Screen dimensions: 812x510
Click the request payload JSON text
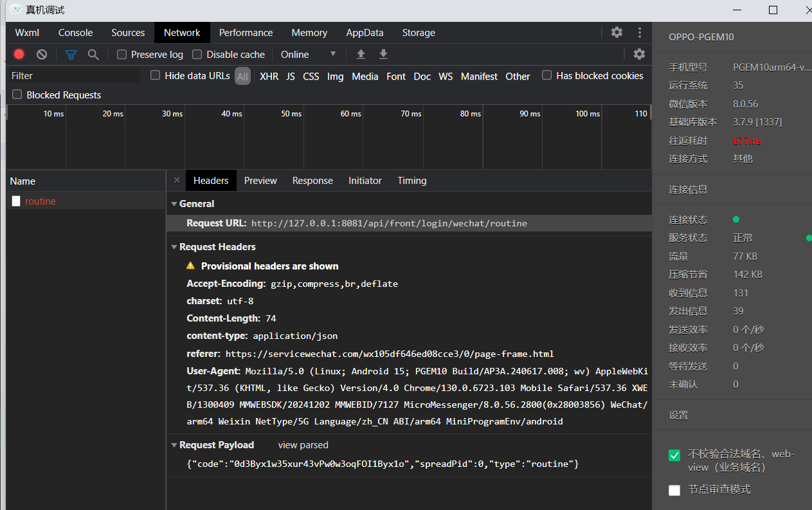point(383,464)
